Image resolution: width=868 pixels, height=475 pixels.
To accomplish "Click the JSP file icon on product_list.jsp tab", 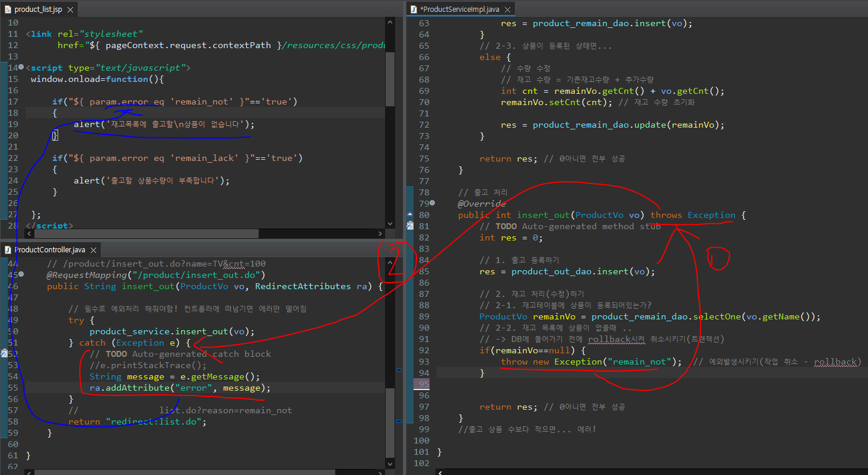I will [7, 9].
